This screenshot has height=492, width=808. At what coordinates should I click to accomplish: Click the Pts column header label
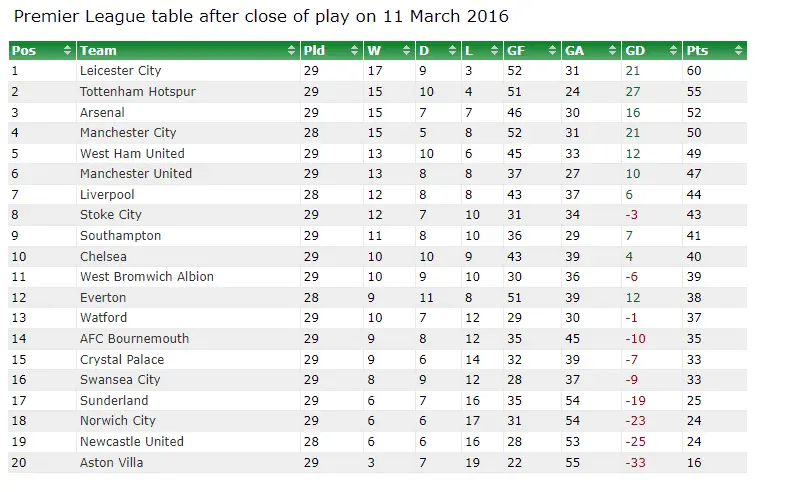click(696, 51)
